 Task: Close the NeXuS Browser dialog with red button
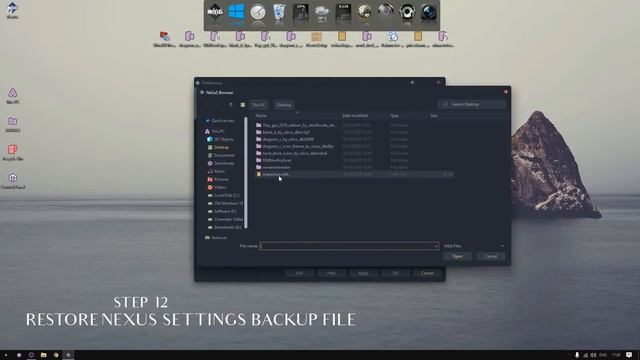pos(506,92)
